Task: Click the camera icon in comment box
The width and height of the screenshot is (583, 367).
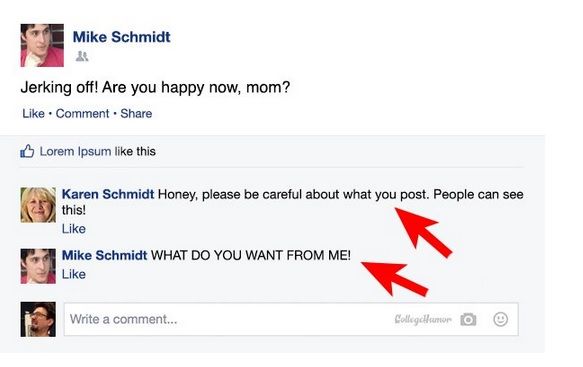Action: click(x=468, y=319)
